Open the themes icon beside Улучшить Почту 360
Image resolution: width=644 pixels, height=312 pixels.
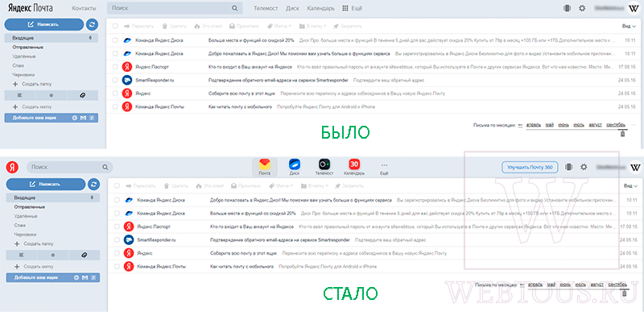569,168
